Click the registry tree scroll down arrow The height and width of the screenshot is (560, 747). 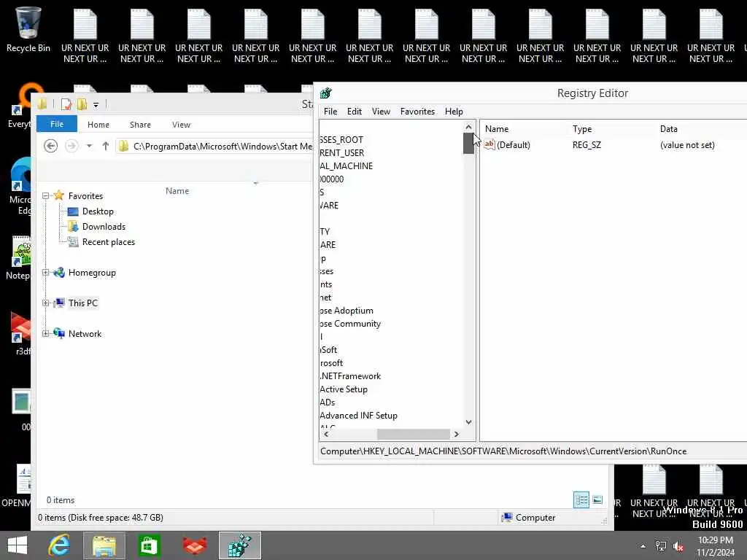tap(468, 422)
